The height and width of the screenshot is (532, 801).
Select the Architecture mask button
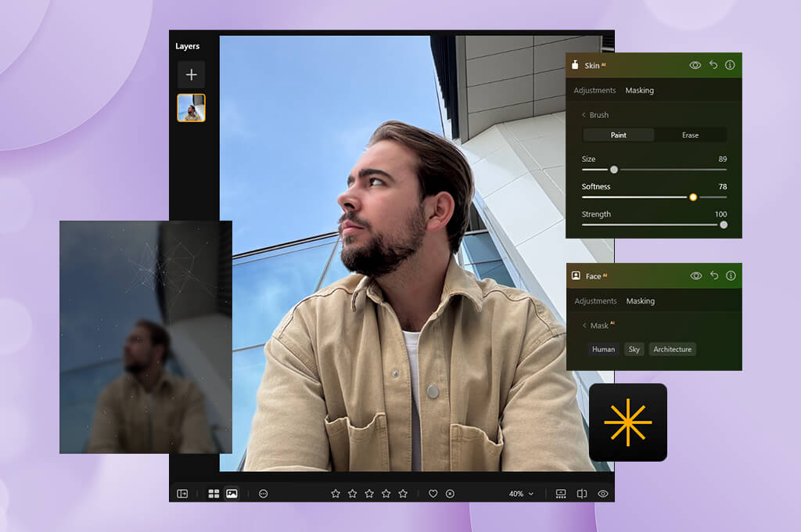672,349
